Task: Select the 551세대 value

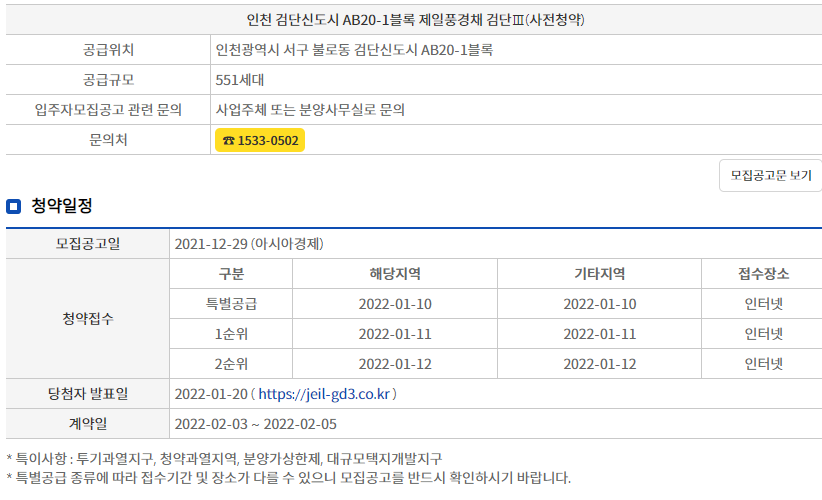Action: click(240, 80)
